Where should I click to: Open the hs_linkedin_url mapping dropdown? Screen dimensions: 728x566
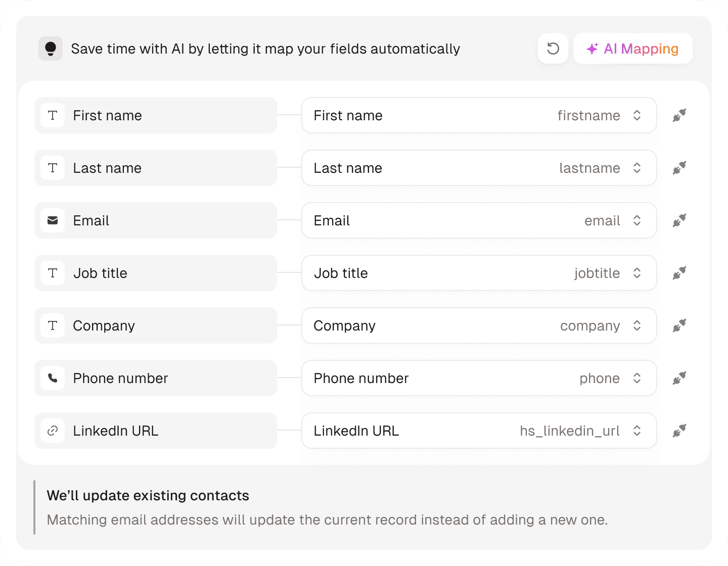click(x=637, y=431)
